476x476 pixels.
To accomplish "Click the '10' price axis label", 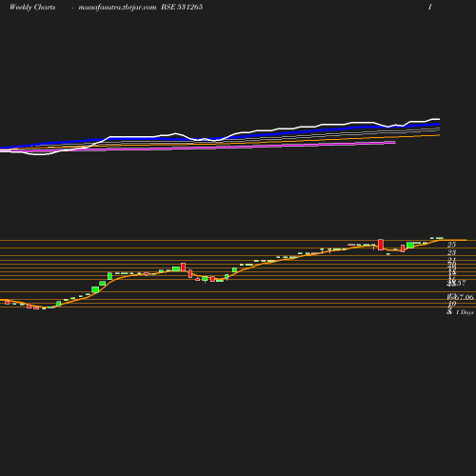I will click(452, 304).
